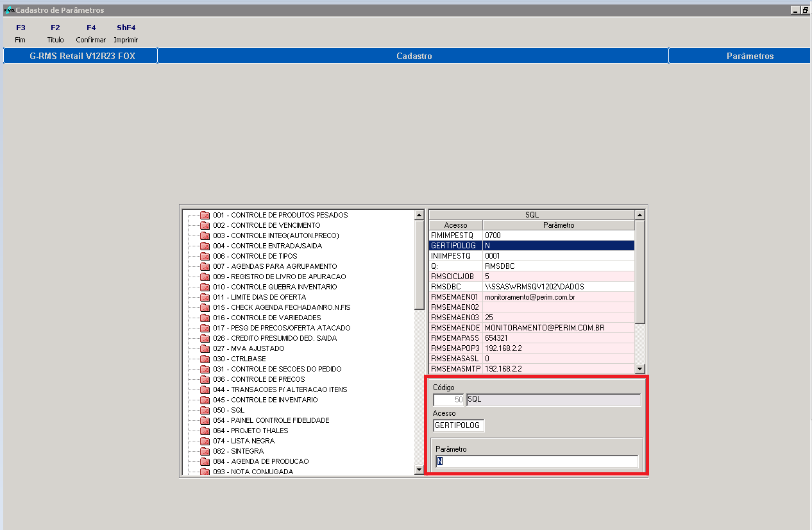Select the GERTIPOLOG row

[x=532, y=246]
